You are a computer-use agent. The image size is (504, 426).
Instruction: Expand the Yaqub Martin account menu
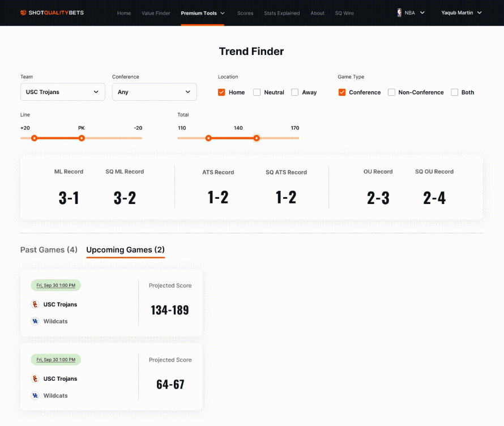pos(462,12)
